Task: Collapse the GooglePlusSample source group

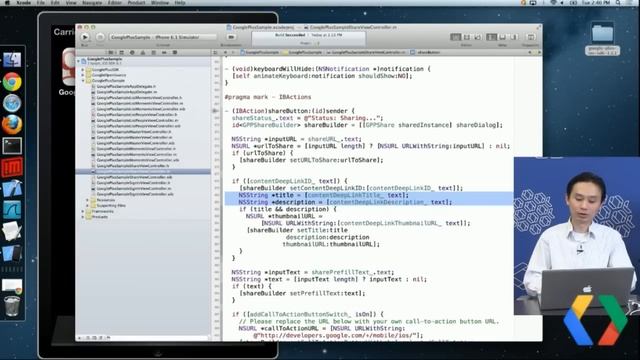Action: click(x=83, y=81)
